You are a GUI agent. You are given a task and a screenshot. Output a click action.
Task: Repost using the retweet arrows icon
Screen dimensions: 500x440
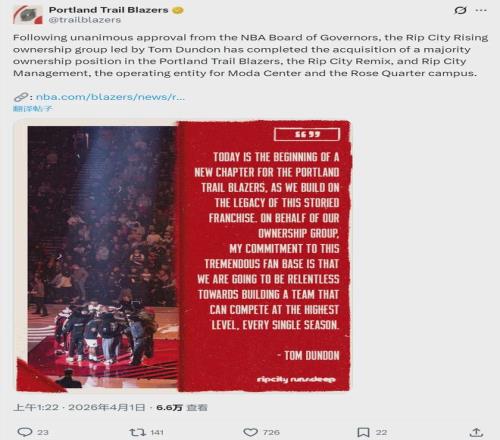138,432
